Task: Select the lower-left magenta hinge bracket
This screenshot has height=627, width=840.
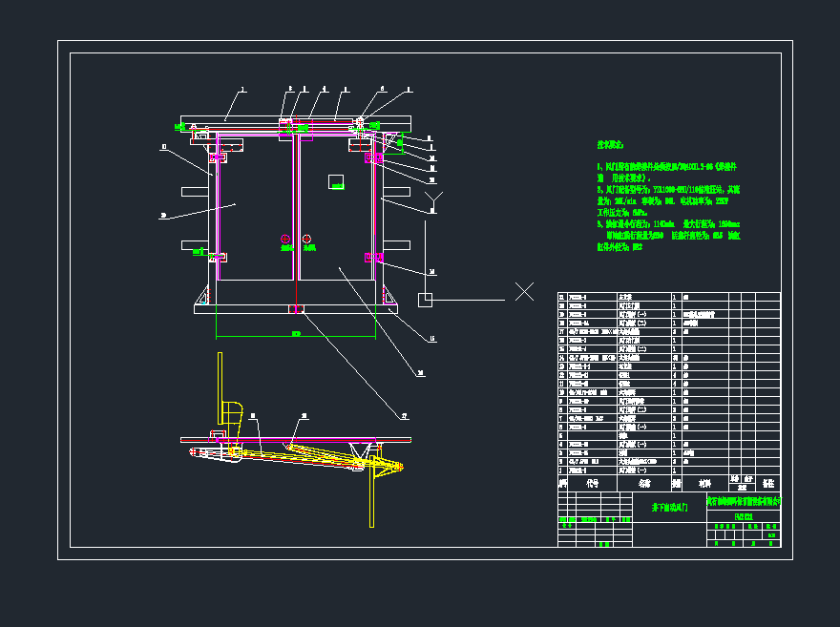Action: click(x=220, y=257)
